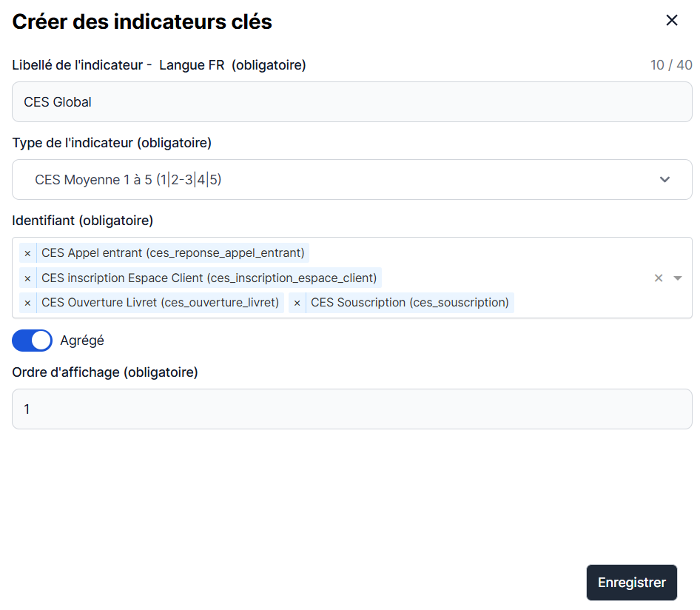Click the CES Souscription tag text
The width and height of the screenshot is (700, 610).
tap(409, 303)
